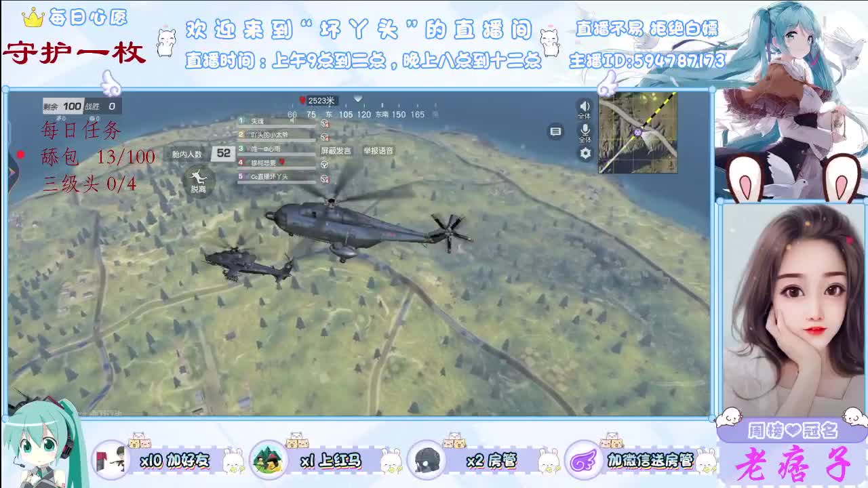The width and height of the screenshot is (868, 488).
Task: Click the 直播不易 拒绝白嫖 text
Action: click(x=647, y=28)
